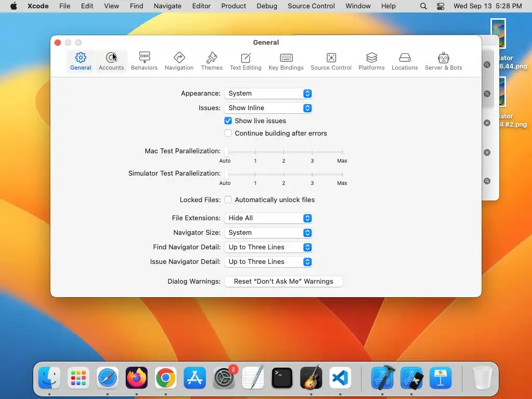Open the Locations preferences pane

click(405, 61)
